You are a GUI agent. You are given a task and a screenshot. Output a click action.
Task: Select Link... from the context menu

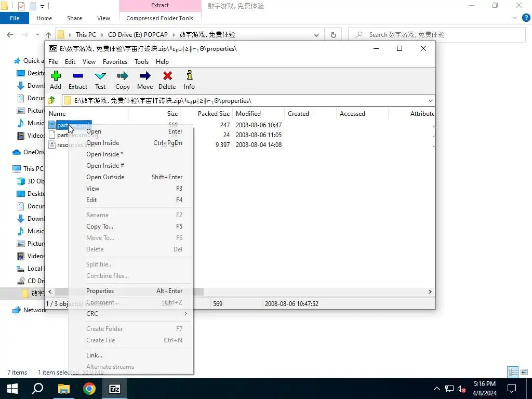pyautogui.click(x=131, y=355)
